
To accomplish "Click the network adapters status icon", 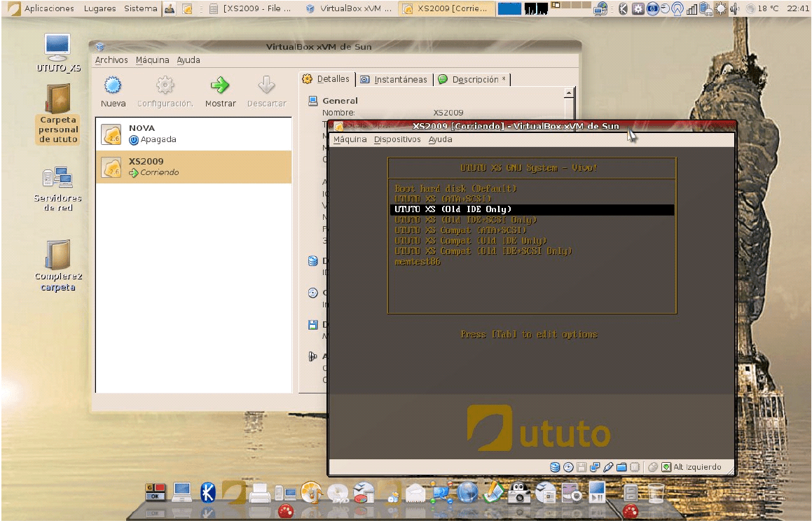I will (595, 467).
